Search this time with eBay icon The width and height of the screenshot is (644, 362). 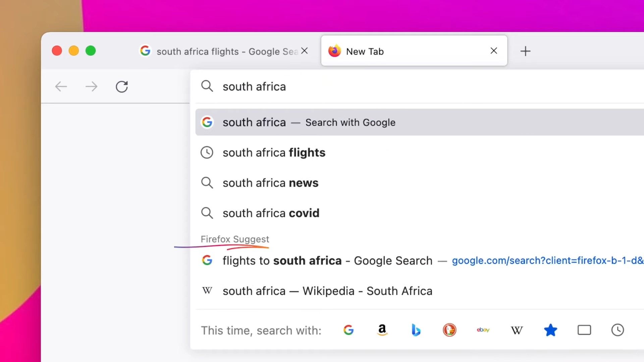tap(483, 330)
